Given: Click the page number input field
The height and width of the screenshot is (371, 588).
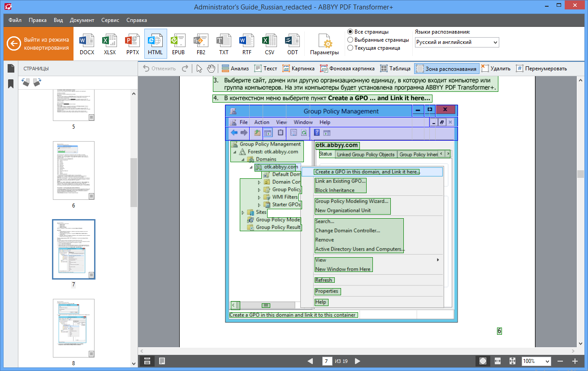Looking at the screenshot, I should coord(327,361).
